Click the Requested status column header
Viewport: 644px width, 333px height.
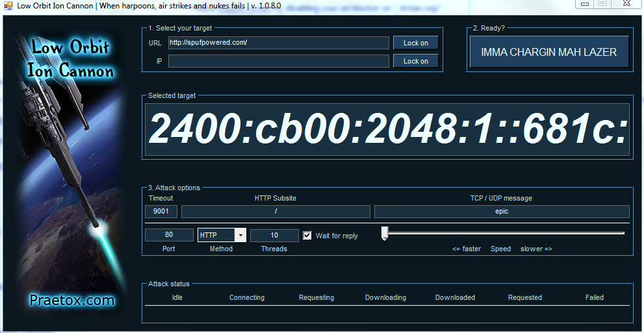(525, 297)
